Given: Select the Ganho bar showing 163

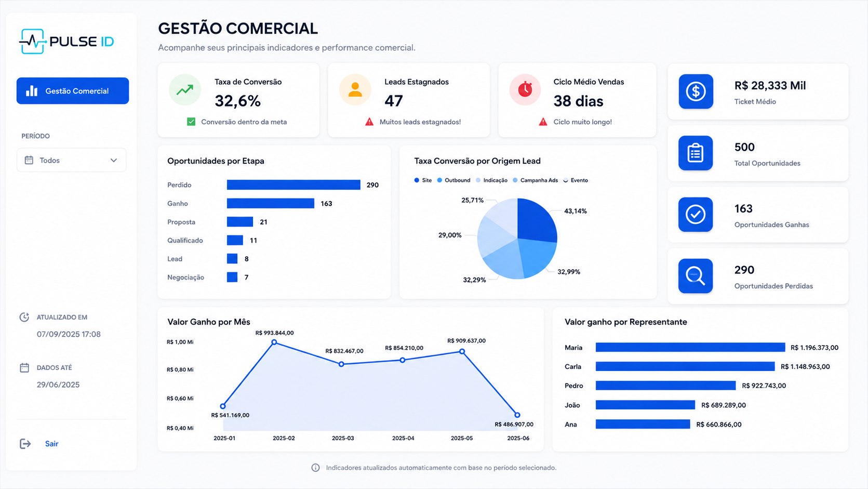Looking at the screenshot, I should click(x=271, y=203).
